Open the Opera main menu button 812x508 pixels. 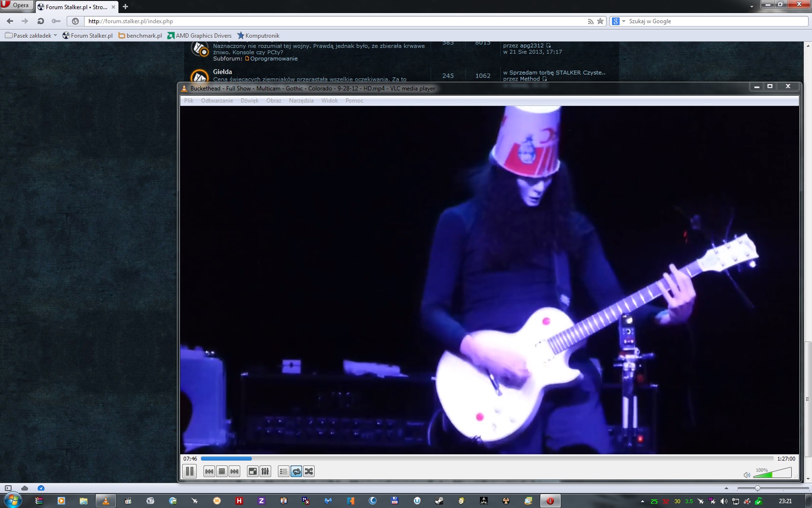tap(16, 5)
